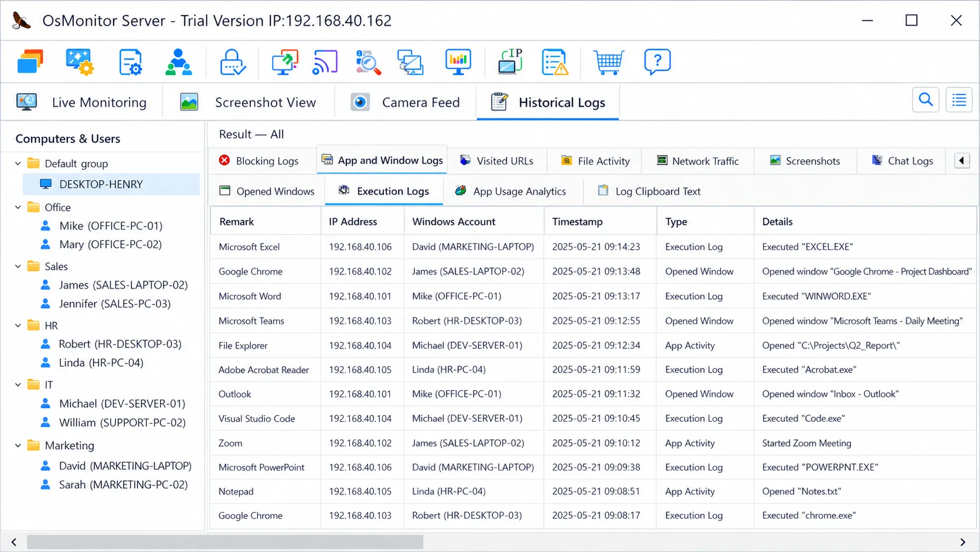Click the magnifier search logs toolbar icon
This screenshot has height=552, width=980.
click(368, 62)
